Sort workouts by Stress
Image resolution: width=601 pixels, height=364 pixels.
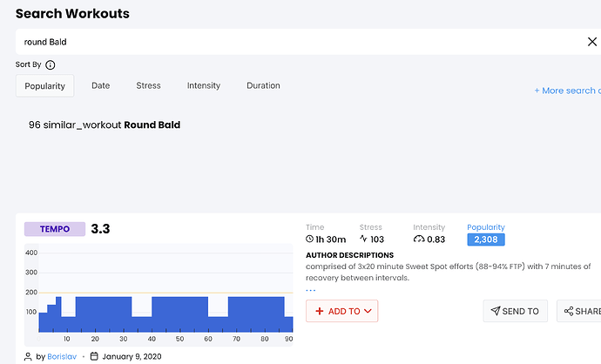[x=148, y=85]
